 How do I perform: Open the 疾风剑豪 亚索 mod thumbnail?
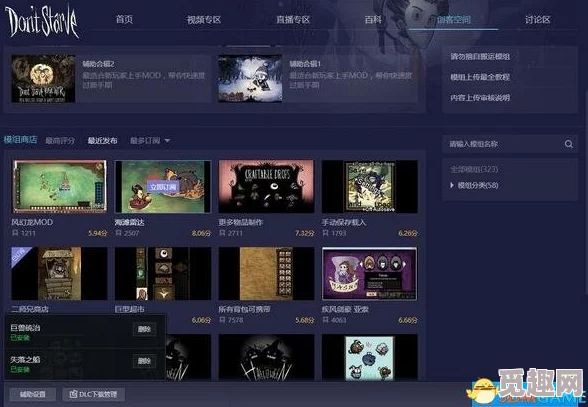coord(370,273)
